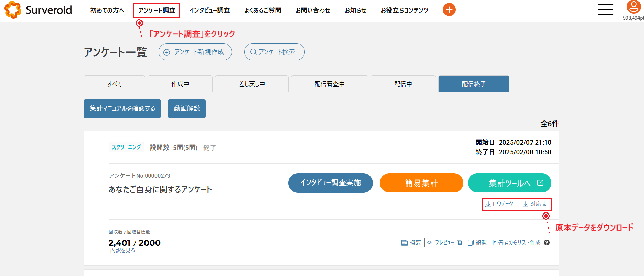Open the インタビュー調査 menu item
The width and height of the screenshot is (644, 276).
pyautogui.click(x=210, y=10)
